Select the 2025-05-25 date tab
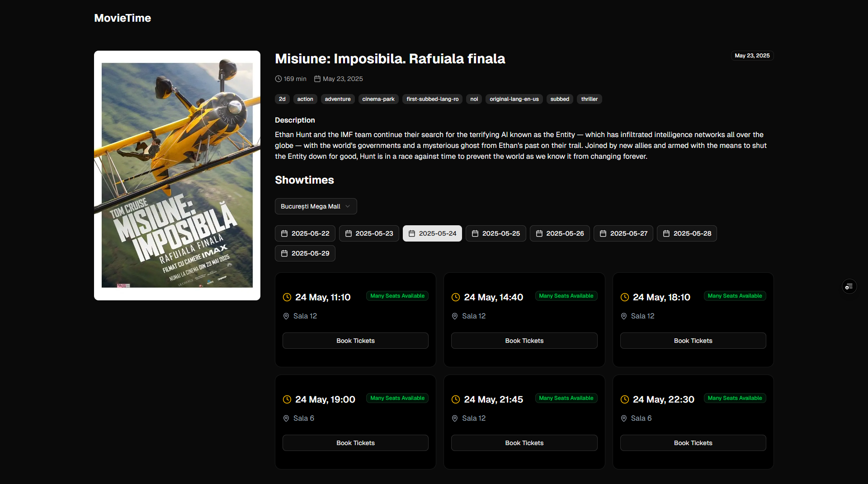 click(x=496, y=233)
